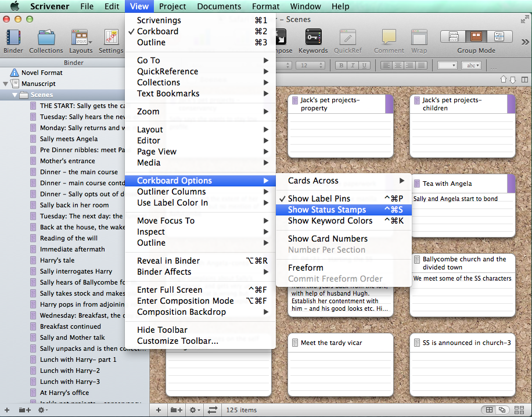Open the File menu
The width and height of the screenshot is (532, 417).
(x=87, y=6)
